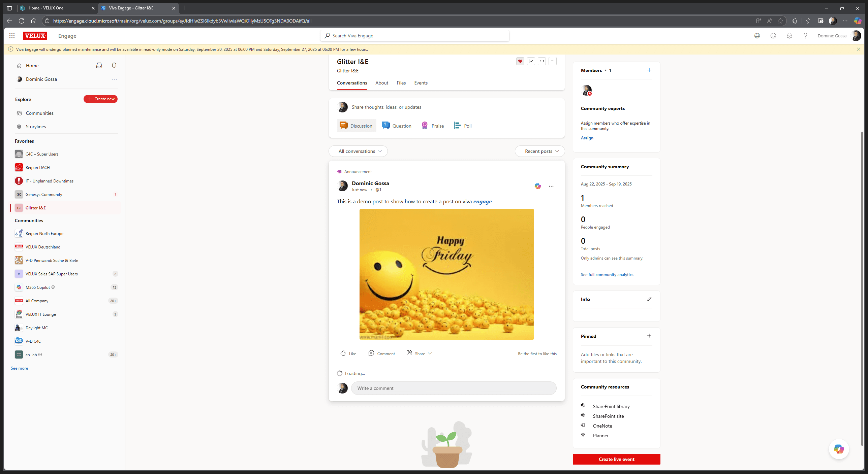Open the Recent posts sort dropdown

coord(540,151)
